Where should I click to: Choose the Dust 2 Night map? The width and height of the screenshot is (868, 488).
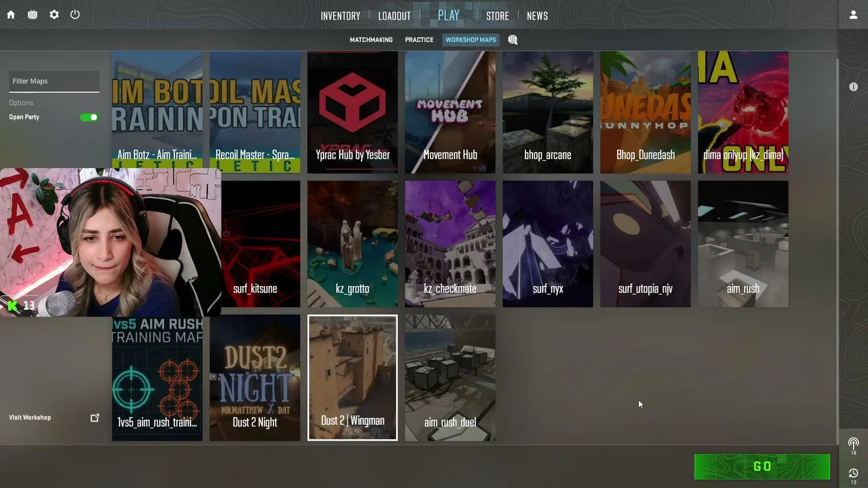click(255, 378)
